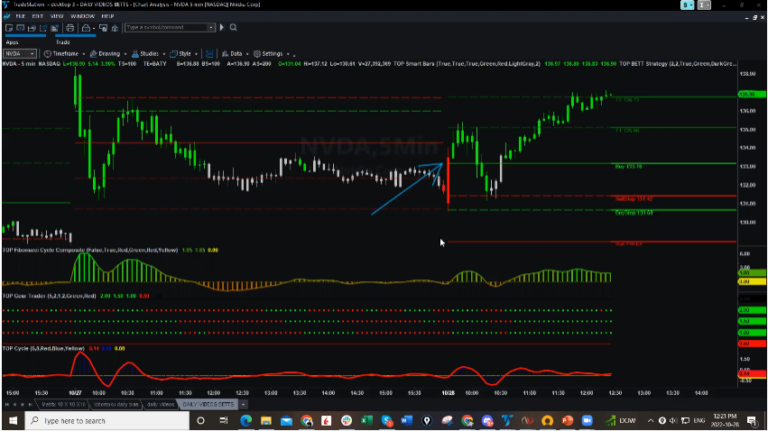This screenshot has width=768, height=431.
Task: Switch to the daily videos workspace tab
Action: [159, 404]
